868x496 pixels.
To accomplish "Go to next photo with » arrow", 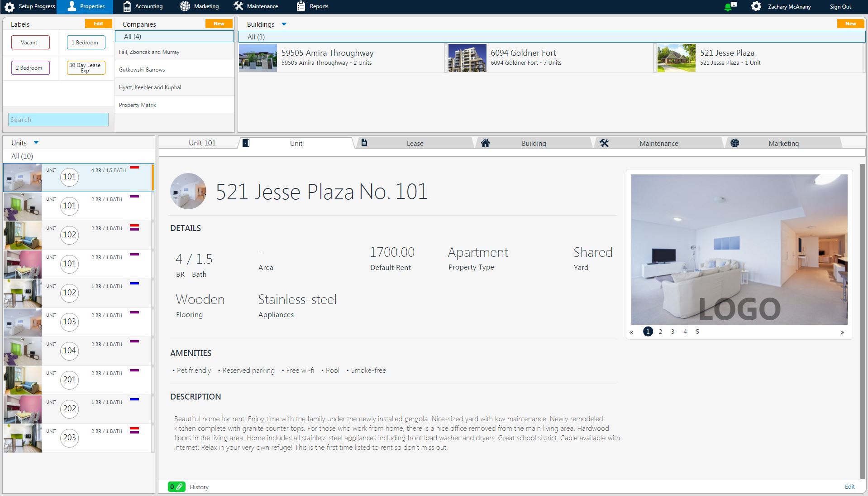I will [842, 332].
